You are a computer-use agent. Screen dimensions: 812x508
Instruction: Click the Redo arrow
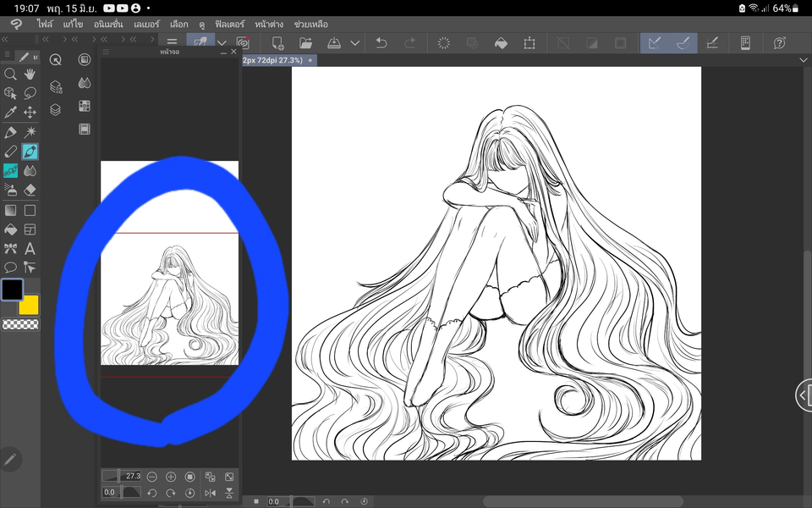tap(409, 43)
